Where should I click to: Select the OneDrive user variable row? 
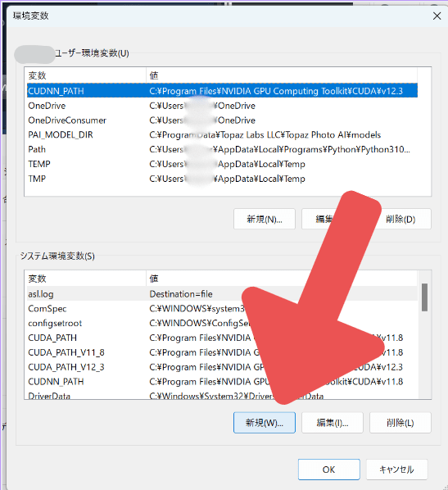[222, 106]
